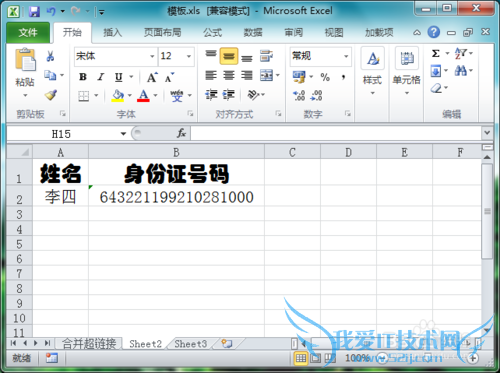Increase decimal places

299,96
